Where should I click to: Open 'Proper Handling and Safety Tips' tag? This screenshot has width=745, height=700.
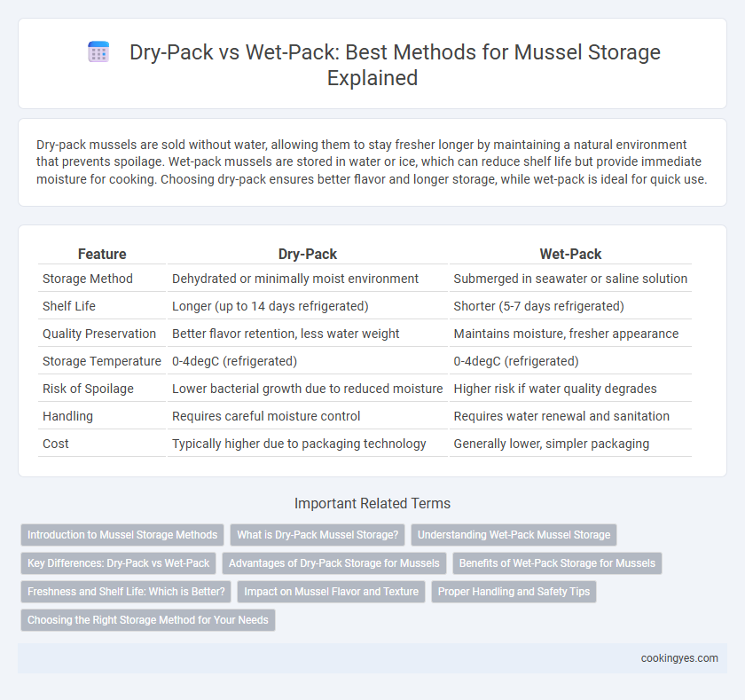click(514, 592)
